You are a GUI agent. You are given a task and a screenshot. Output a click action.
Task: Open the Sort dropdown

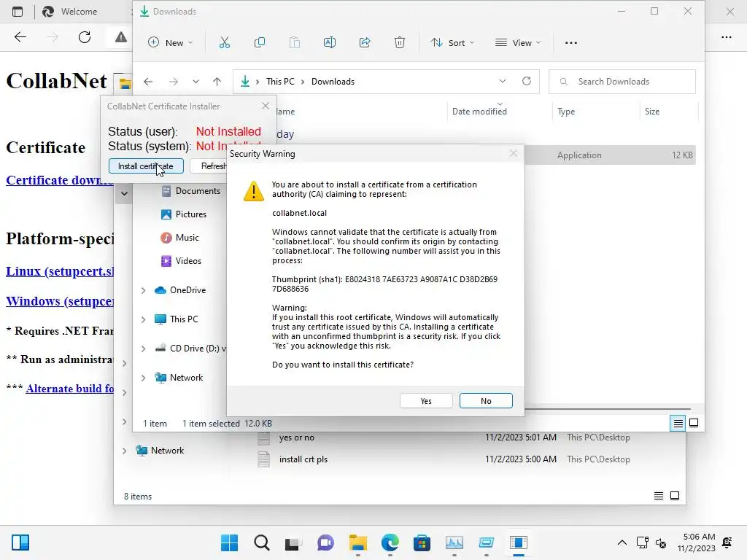(452, 43)
